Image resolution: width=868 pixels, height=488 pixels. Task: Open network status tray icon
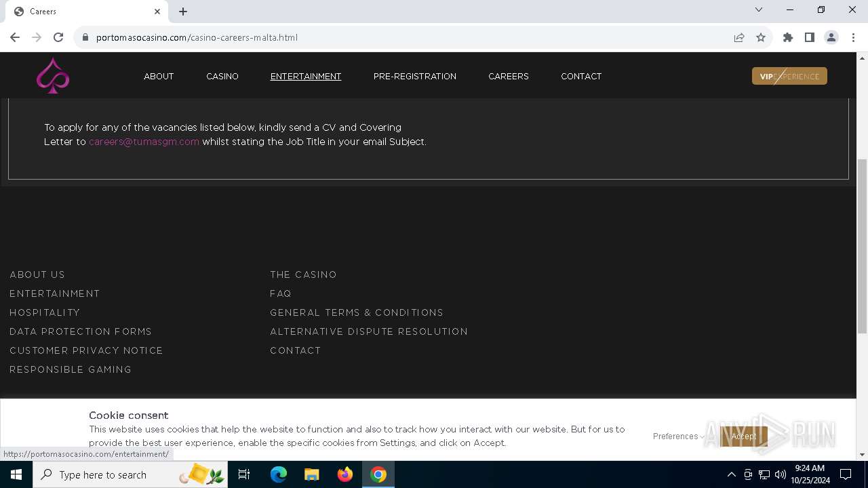(764, 474)
